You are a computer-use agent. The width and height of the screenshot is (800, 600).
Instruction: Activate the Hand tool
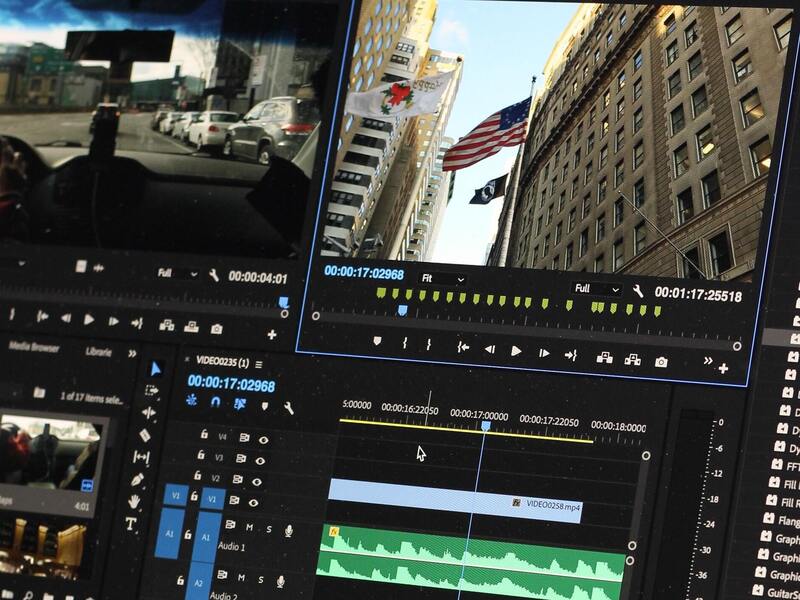pyautogui.click(x=134, y=501)
